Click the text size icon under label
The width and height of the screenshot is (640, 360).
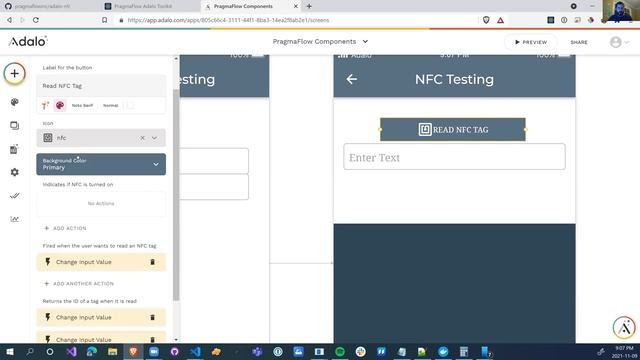click(x=45, y=105)
